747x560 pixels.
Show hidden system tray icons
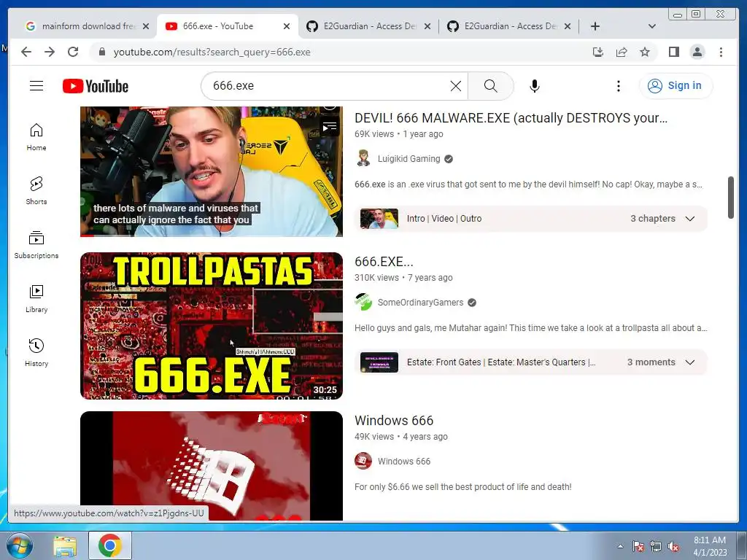tap(620, 547)
